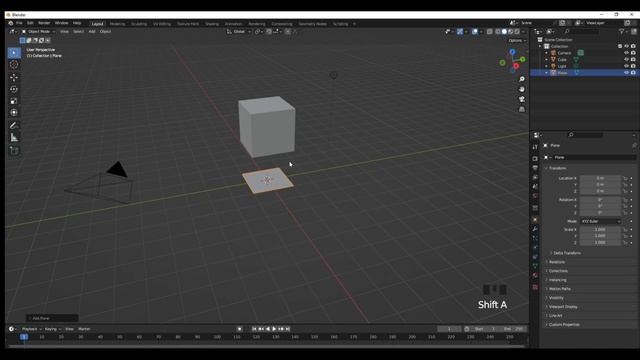Image resolution: width=640 pixels, height=360 pixels.
Task: Select the Move tool
Action: pos(14,78)
